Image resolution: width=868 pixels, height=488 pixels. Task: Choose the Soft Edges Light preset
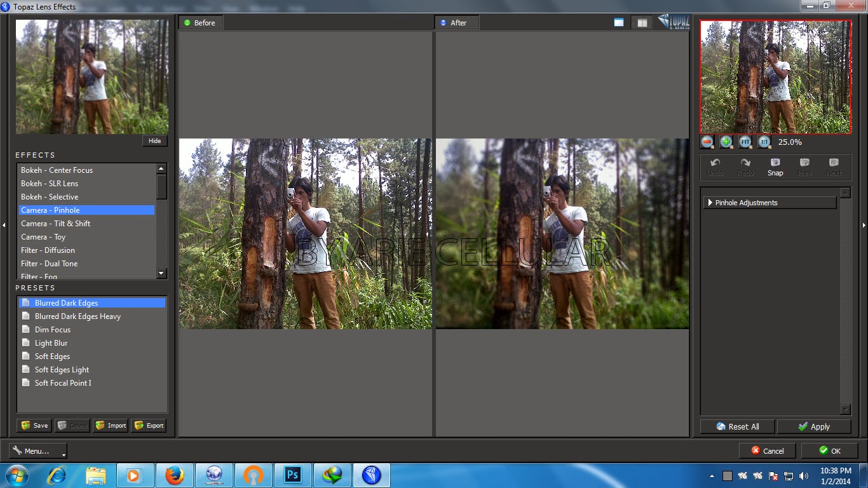pos(92,370)
